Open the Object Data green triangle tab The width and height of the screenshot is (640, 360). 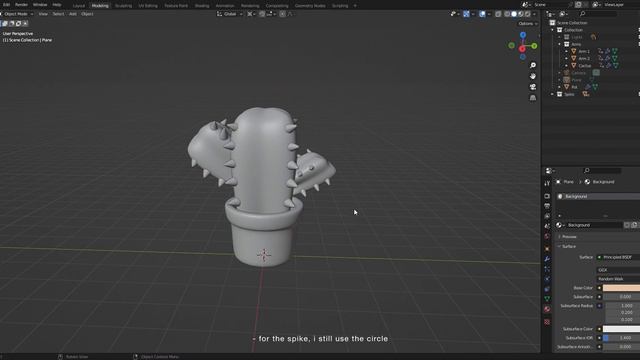click(x=547, y=299)
